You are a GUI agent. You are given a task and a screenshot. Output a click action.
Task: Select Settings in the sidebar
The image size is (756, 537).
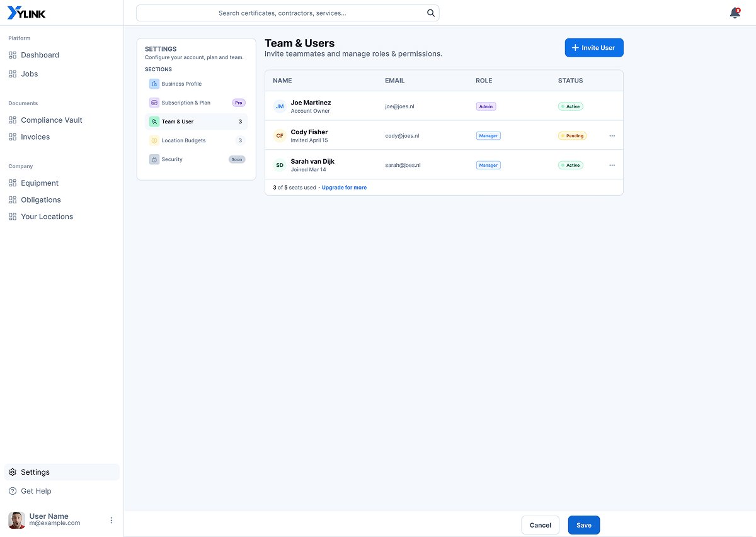[62, 472]
